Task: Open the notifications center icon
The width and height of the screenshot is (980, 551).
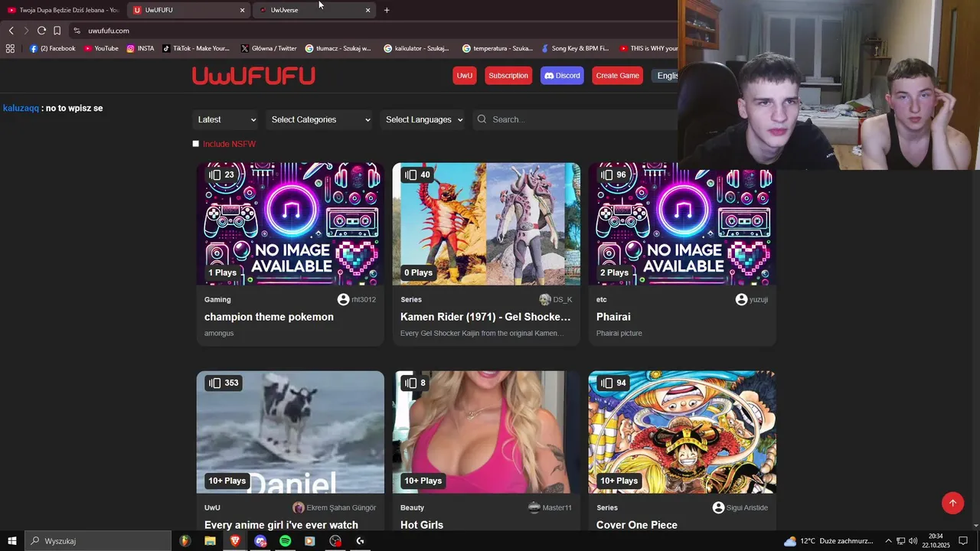Action: pyautogui.click(x=964, y=541)
